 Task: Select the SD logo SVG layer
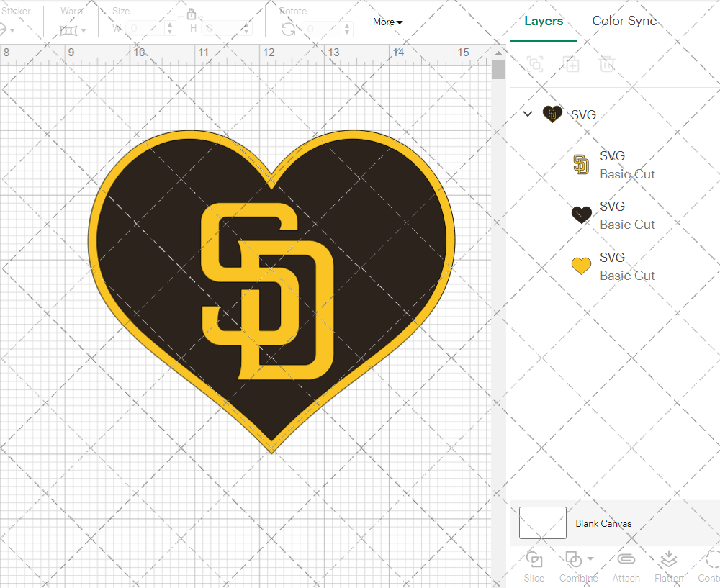tap(626, 165)
